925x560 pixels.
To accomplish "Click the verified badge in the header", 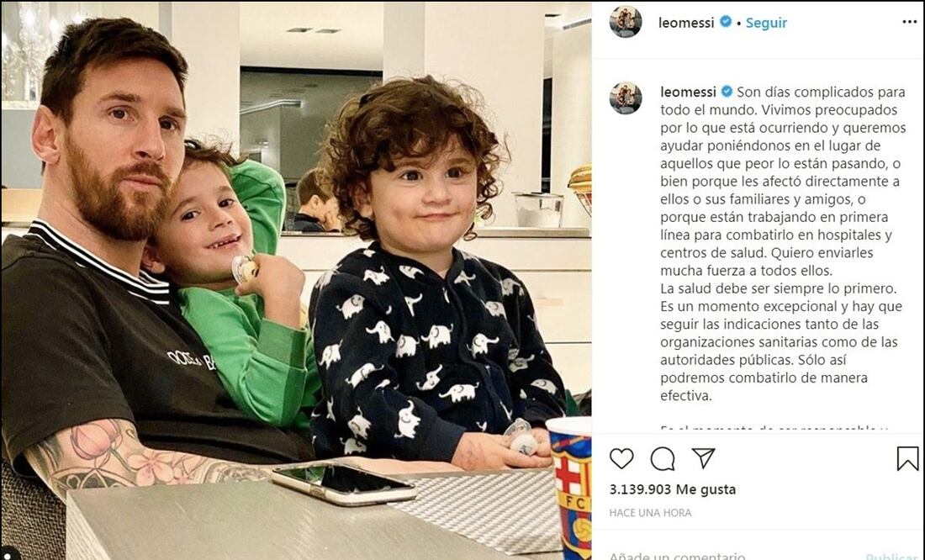I will point(727,22).
